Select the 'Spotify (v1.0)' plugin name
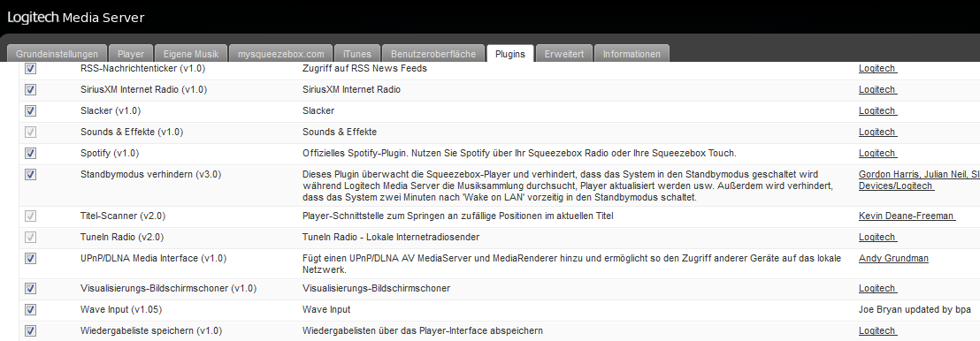The image size is (980, 341). (x=110, y=153)
